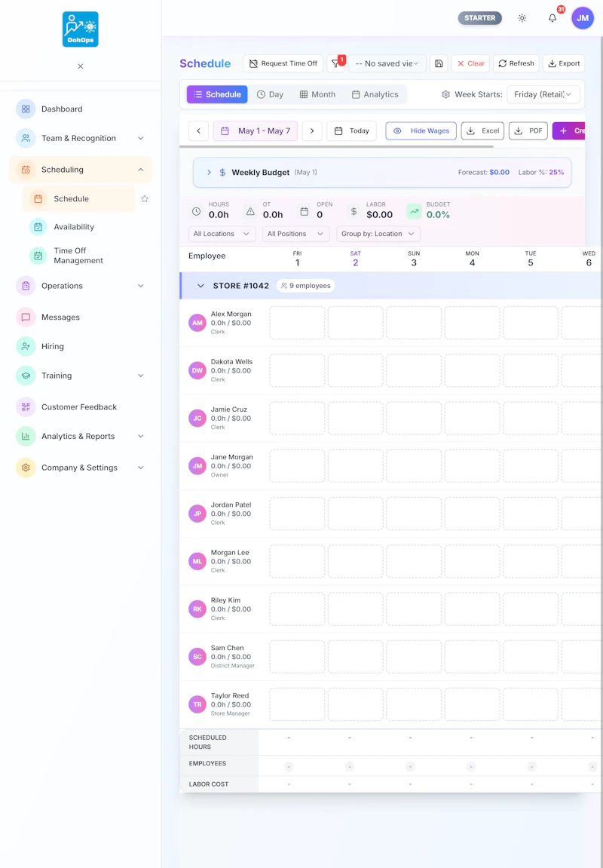This screenshot has width=603, height=868.
Task: Save the current view with disk icon
Action: pyautogui.click(x=439, y=63)
